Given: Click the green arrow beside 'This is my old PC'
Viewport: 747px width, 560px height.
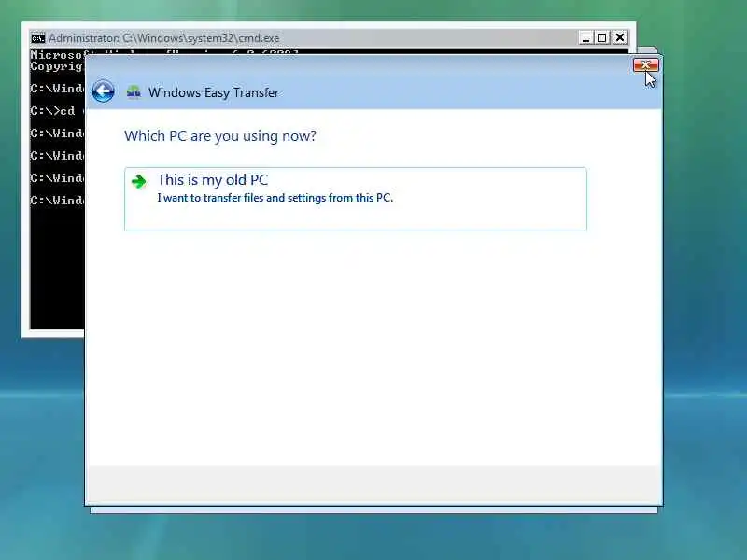Looking at the screenshot, I should point(139,181).
